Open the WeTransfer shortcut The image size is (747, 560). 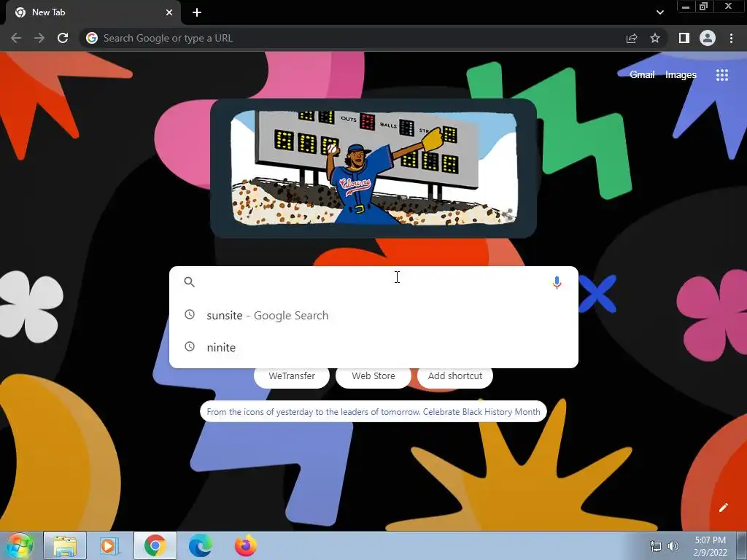[292, 376]
